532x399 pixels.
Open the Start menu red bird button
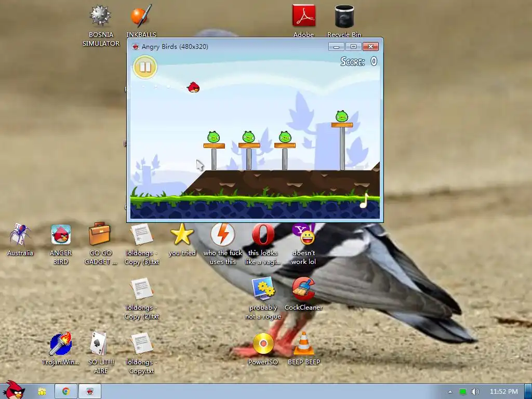[x=13, y=390]
